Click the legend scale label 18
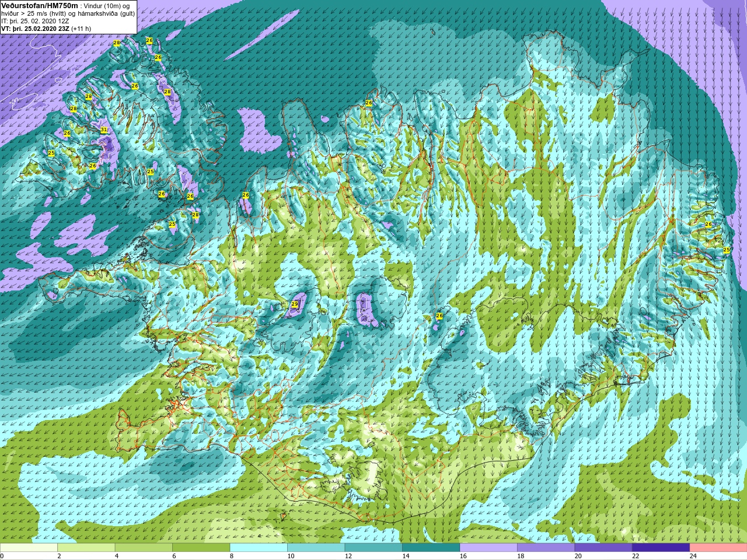This screenshot has height=560, width=747. (521, 556)
